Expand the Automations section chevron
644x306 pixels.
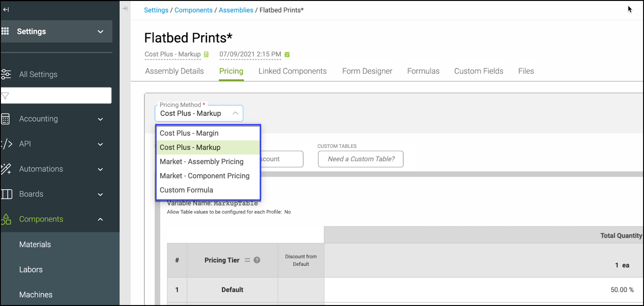tap(100, 169)
